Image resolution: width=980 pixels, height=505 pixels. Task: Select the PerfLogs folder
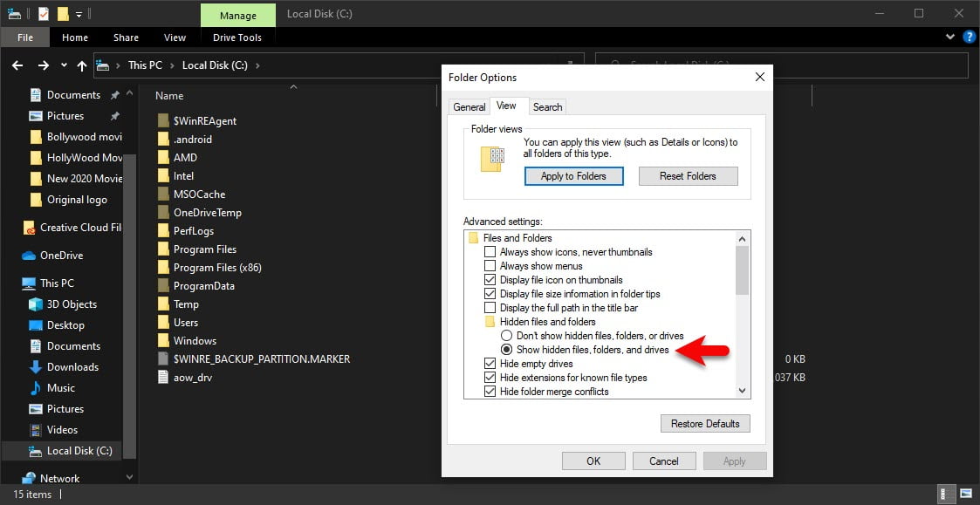coord(185,230)
